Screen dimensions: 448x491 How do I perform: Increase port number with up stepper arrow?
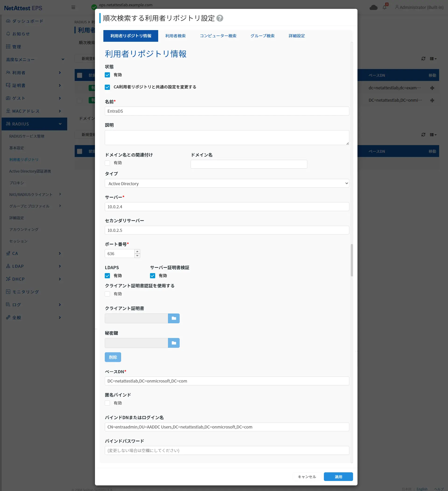(137, 251)
